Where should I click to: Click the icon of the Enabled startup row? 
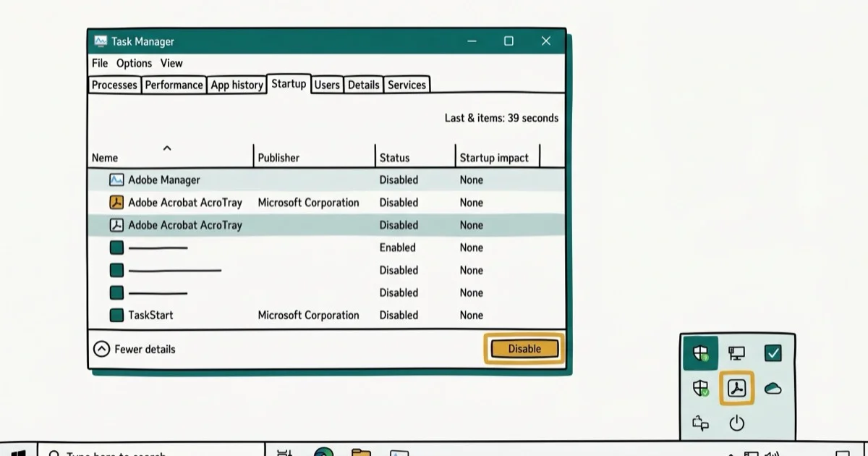coord(116,248)
